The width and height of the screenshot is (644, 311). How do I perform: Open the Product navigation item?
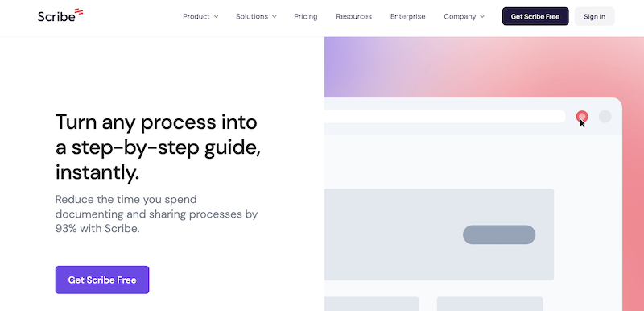[200, 16]
